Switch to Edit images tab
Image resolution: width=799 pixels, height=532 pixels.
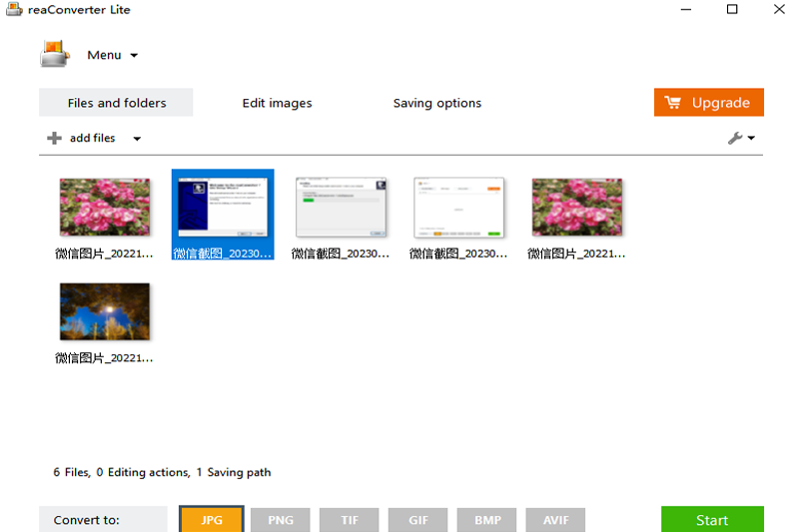[277, 103]
